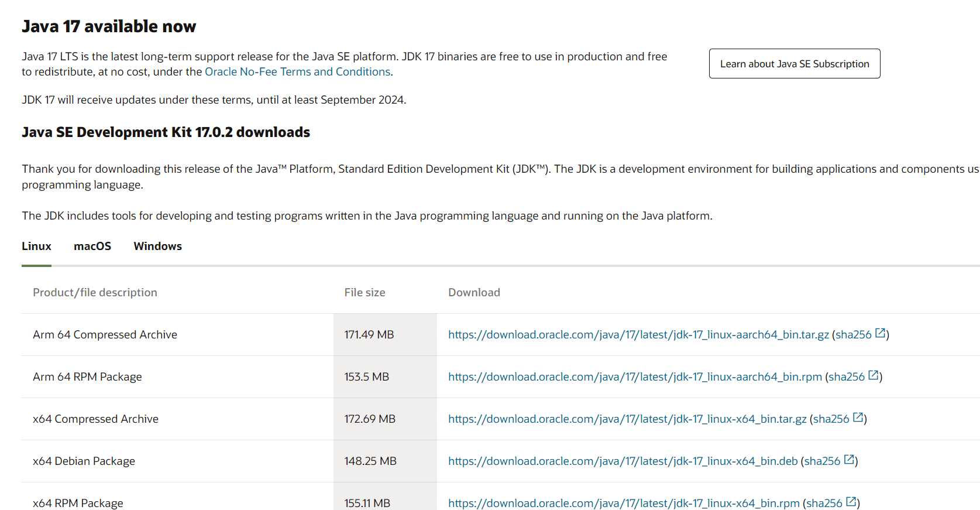
Task: Click the '155.11 MB' file size
Action: [367, 504]
